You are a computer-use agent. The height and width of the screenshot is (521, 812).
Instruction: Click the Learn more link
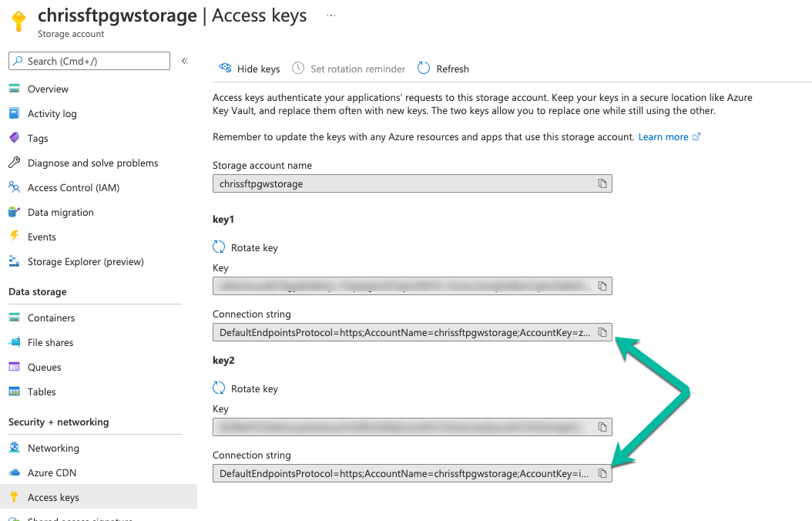(664, 136)
